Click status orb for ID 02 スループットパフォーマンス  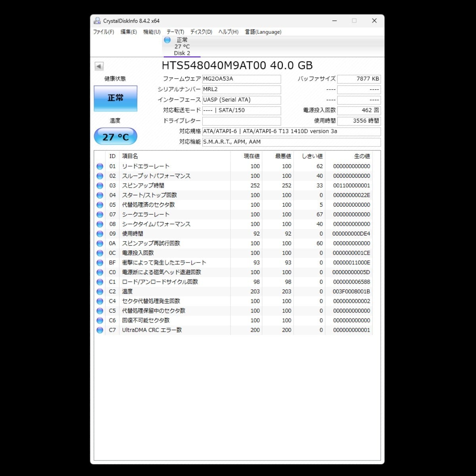point(100,176)
